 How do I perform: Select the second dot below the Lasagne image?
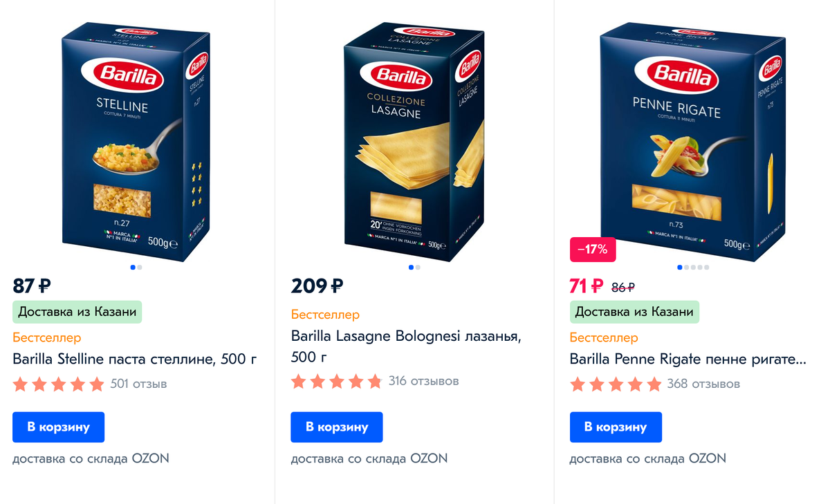(x=418, y=266)
